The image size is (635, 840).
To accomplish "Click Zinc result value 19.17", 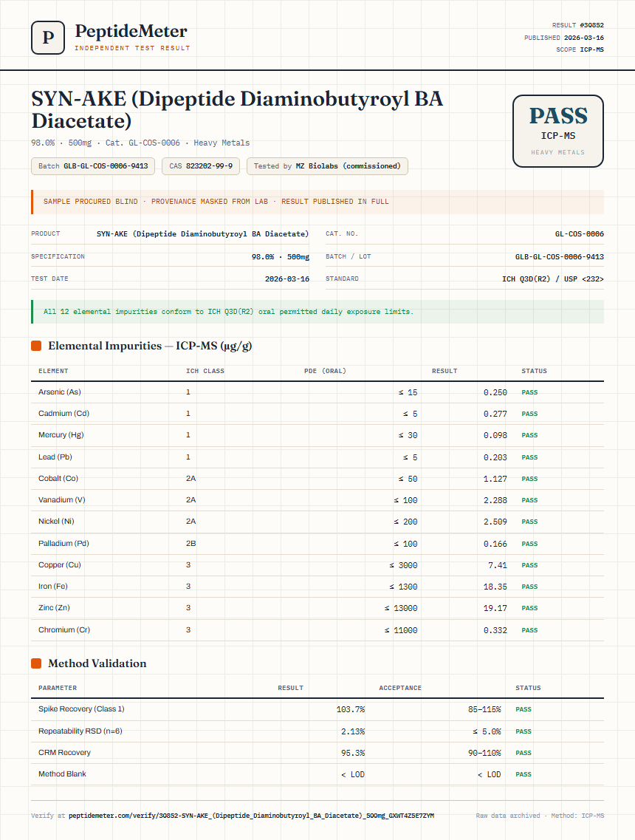I will click(495, 608).
